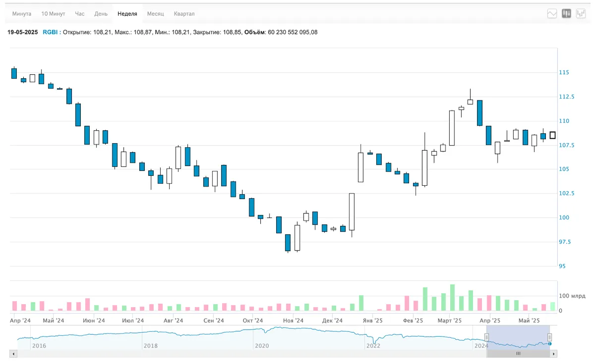Click the 2016 year in navigator
This screenshot has height=364, width=595.
pyautogui.click(x=39, y=346)
